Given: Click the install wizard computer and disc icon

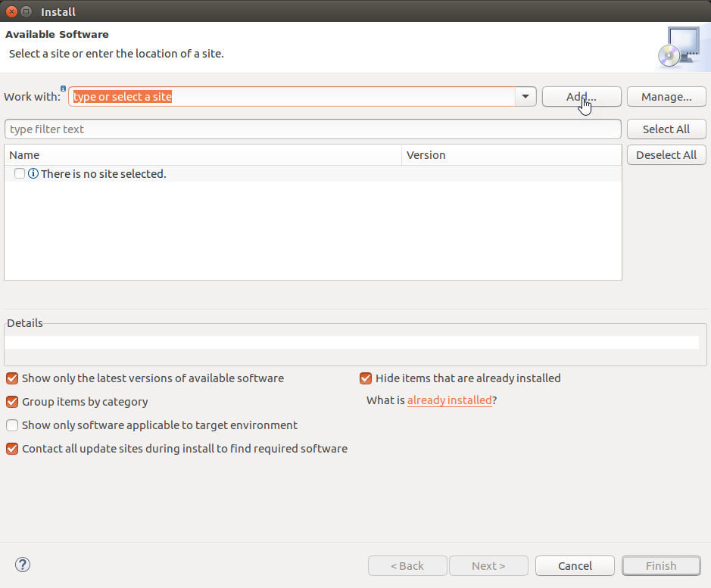Looking at the screenshot, I should click(680, 47).
